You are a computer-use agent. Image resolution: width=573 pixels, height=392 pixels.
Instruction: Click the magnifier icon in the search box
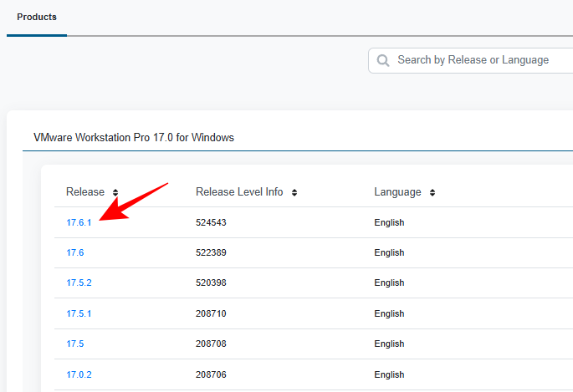(383, 60)
